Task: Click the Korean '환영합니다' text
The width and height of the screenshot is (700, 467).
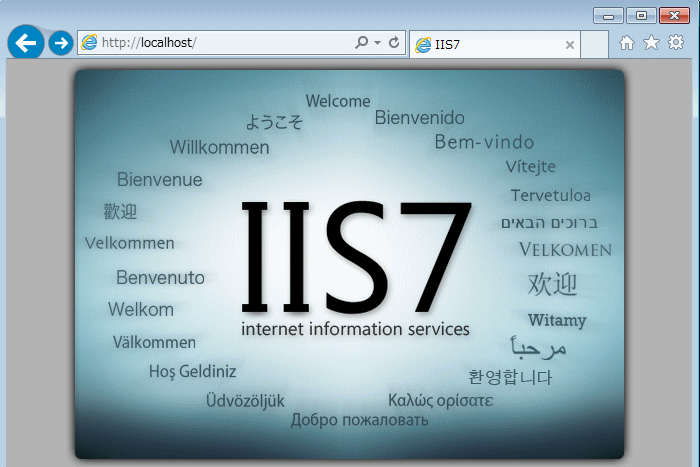Action: [x=510, y=377]
